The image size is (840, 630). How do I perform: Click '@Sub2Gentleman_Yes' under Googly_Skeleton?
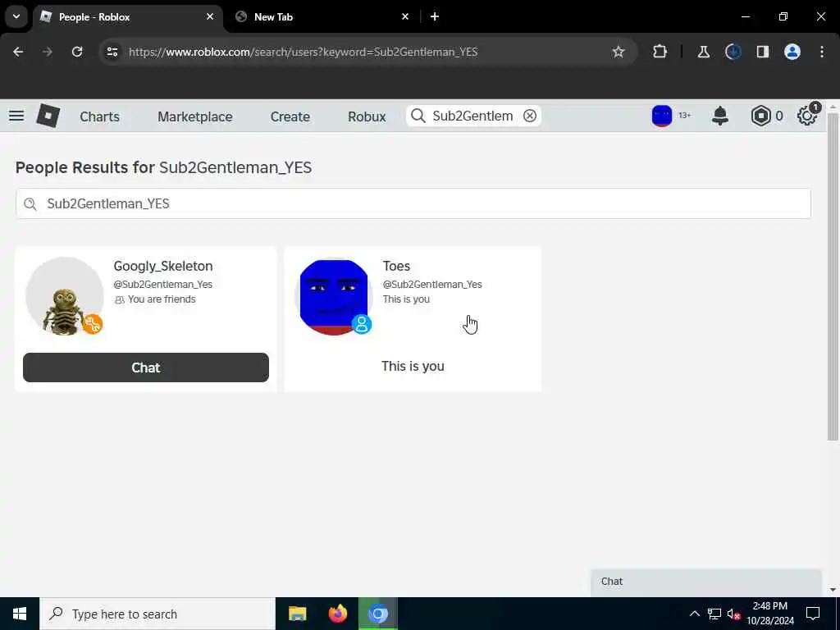coord(163,285)
